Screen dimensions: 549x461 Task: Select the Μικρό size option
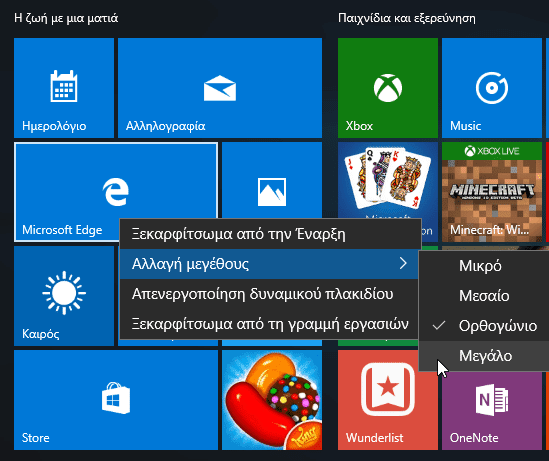click(x=484, y=266)
